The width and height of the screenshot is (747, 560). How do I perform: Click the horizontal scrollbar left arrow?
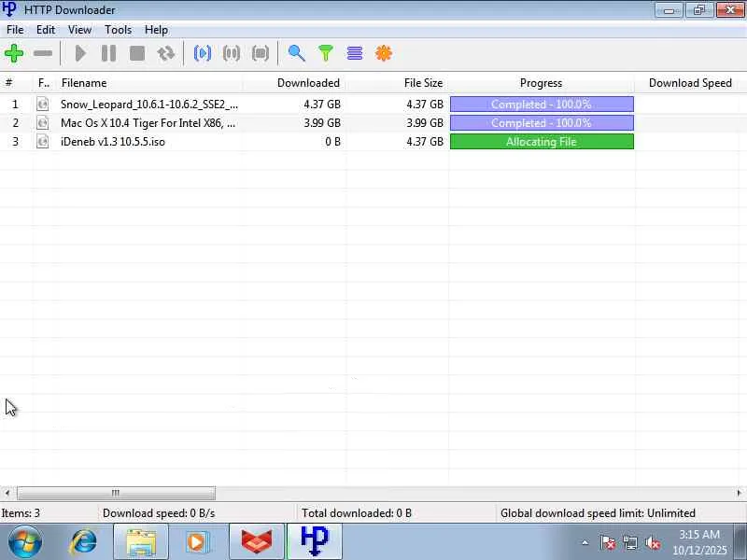point(7,493)
